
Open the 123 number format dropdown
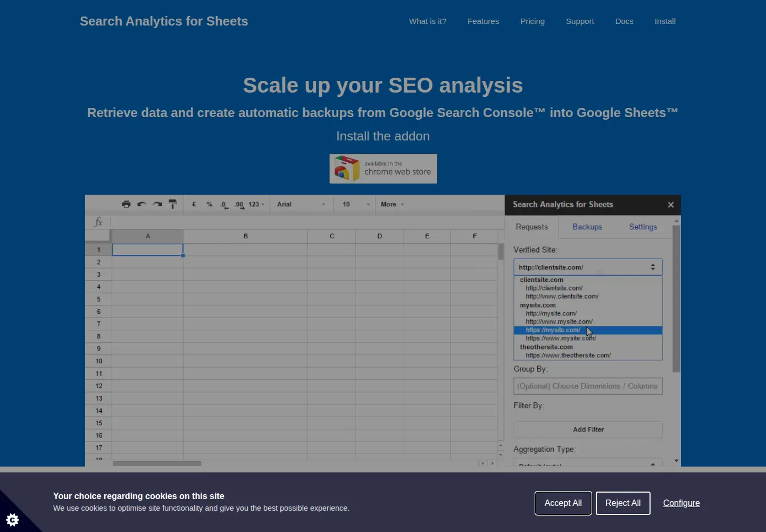point(256,204)
